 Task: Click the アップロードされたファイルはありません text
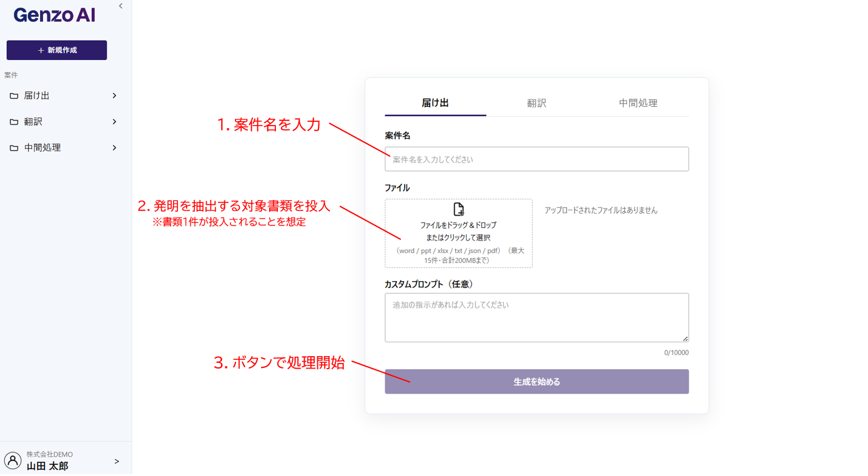[x=601, y=211]
